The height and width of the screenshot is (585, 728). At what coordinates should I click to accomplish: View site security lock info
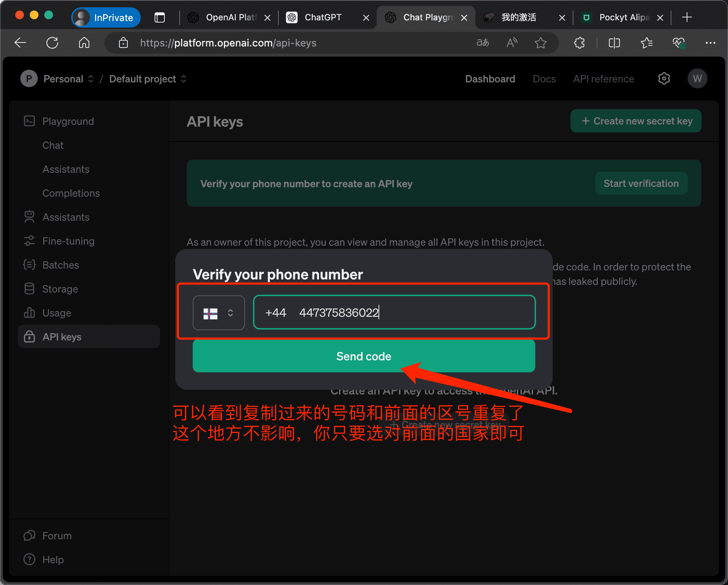click(123, 43)
